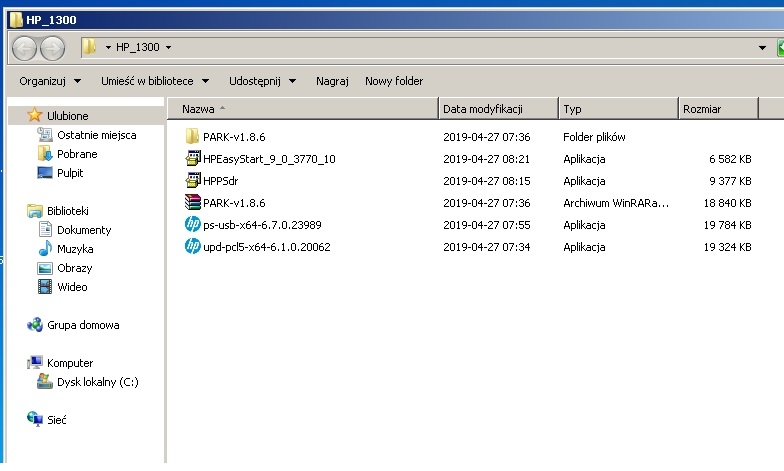Click the HP_1300 breadcrumb segment
This screenshot has height=471, width=784.
[x=138, y=47]
